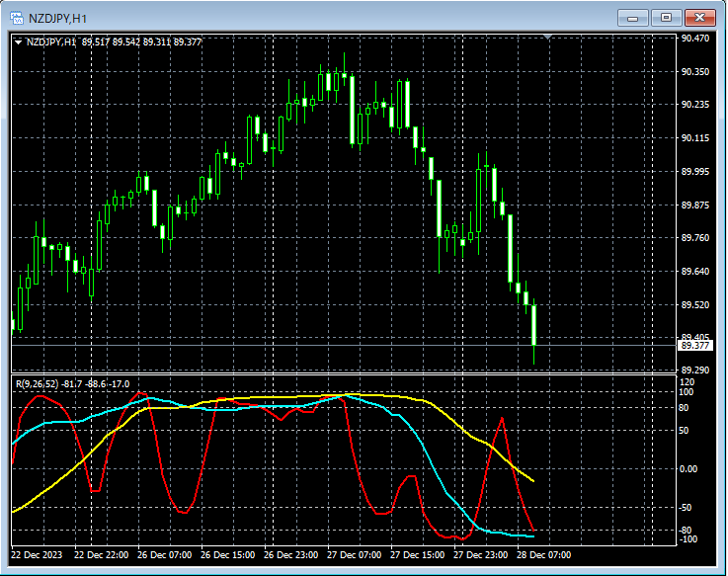Click the 26 Dec 07:00 time label

pyautogui.click(x=164, y=555)
